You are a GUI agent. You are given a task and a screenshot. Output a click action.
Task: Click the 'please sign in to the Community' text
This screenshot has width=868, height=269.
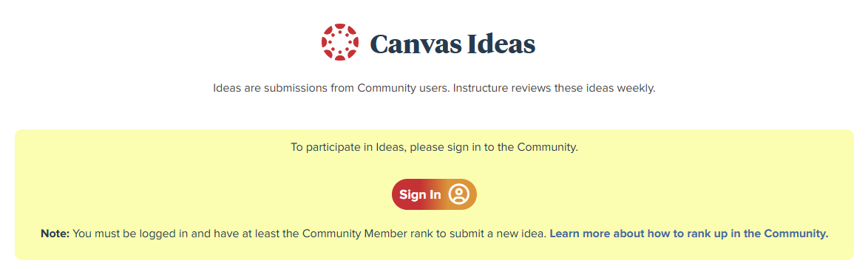(x=494, y=148)
